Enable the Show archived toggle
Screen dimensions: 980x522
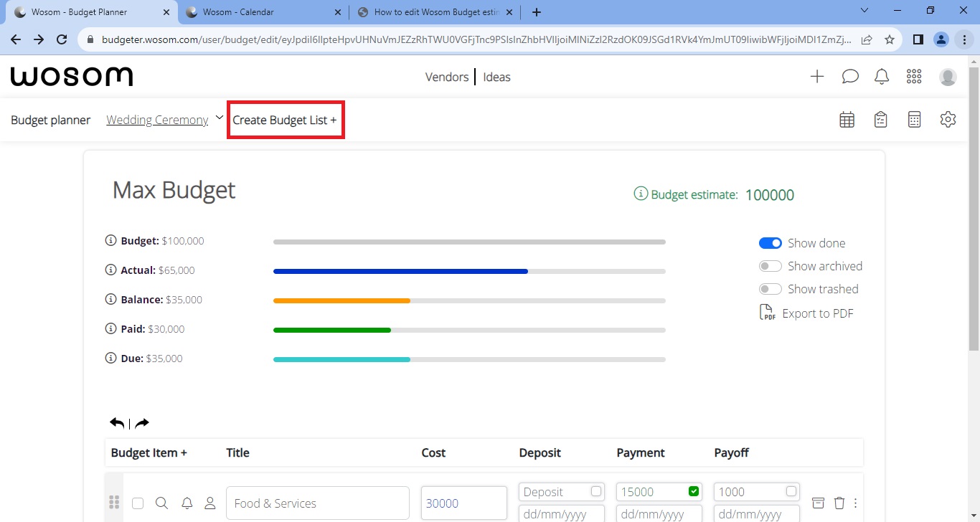(x=770, y=266)
